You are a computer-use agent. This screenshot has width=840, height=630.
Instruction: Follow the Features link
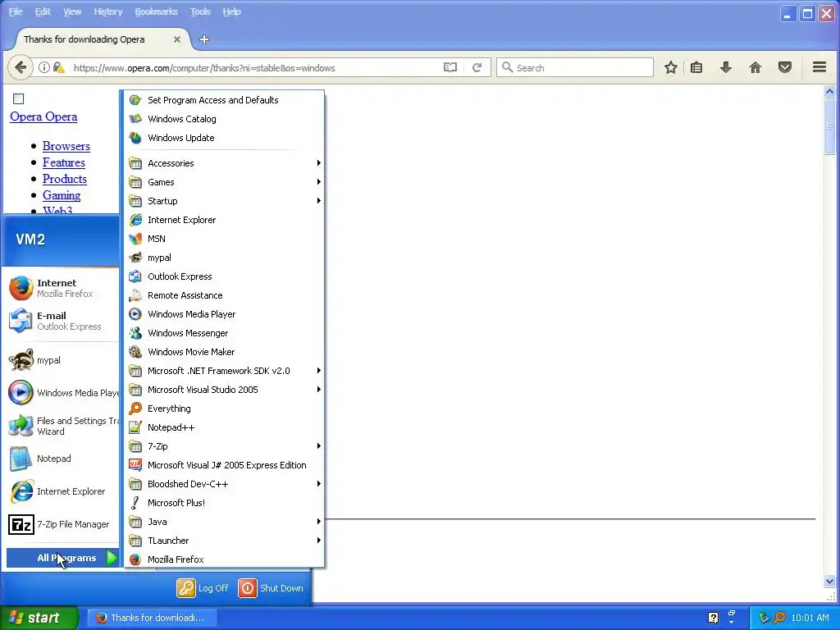64,162
